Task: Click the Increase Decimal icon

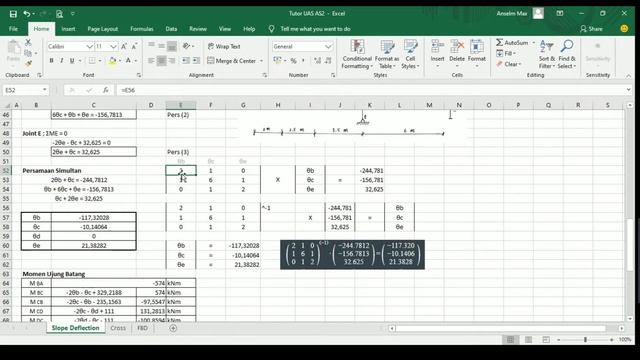Action: point(317,61)
